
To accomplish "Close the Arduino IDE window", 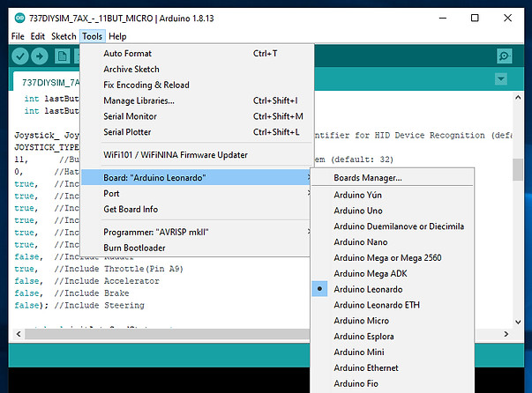I will 507,18.
